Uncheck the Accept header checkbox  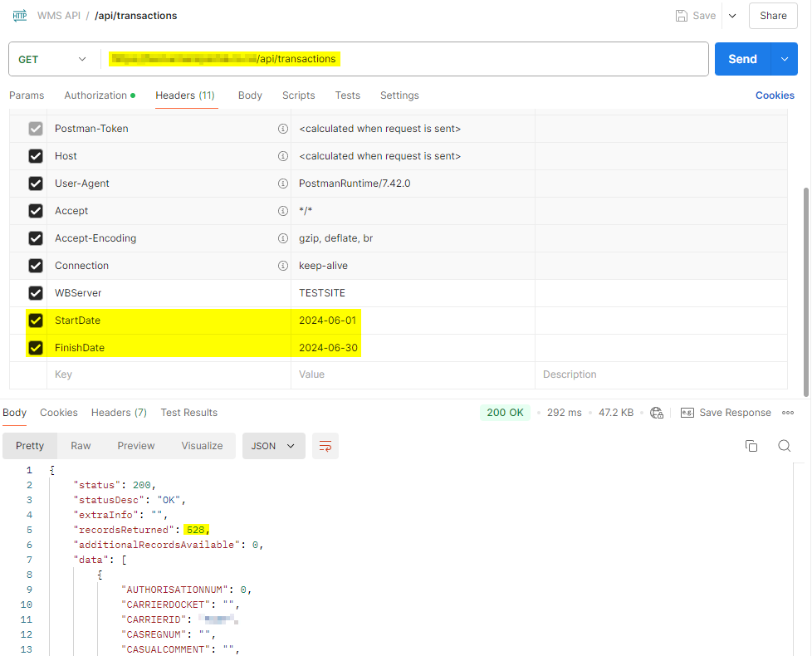(36, 211)
